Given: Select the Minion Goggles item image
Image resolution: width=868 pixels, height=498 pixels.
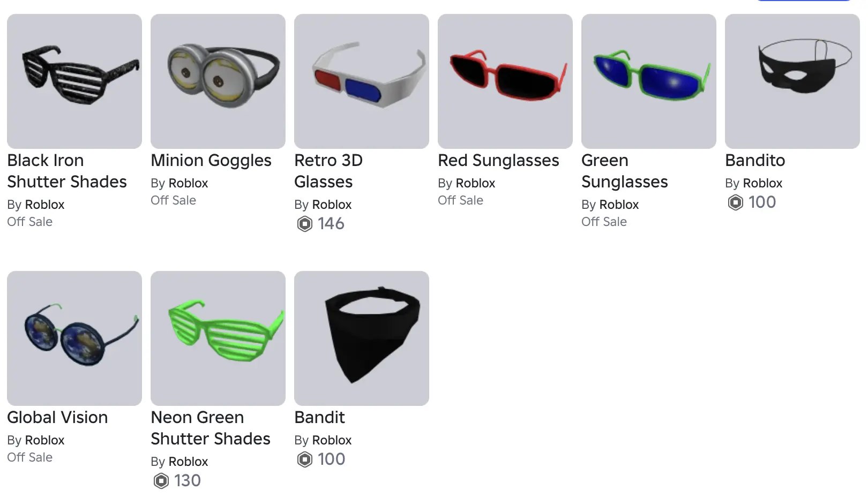Looking at the screenshot, I should 218,81.
